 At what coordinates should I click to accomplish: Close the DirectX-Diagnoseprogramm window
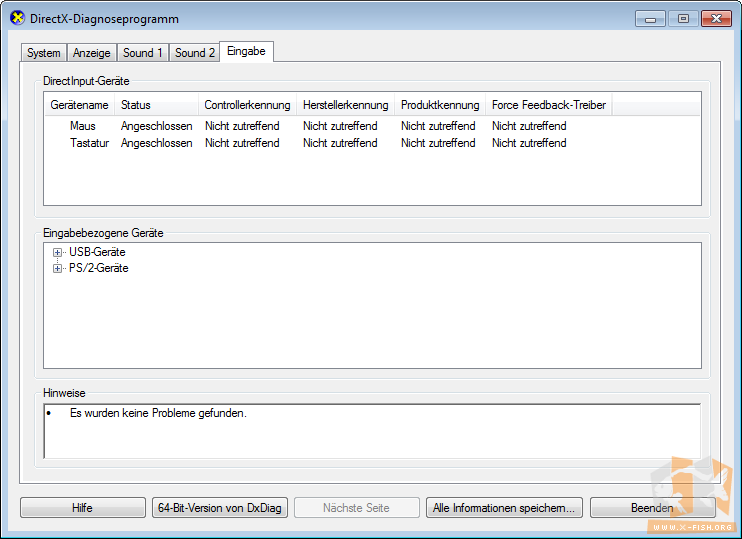(x=716, y=19)
